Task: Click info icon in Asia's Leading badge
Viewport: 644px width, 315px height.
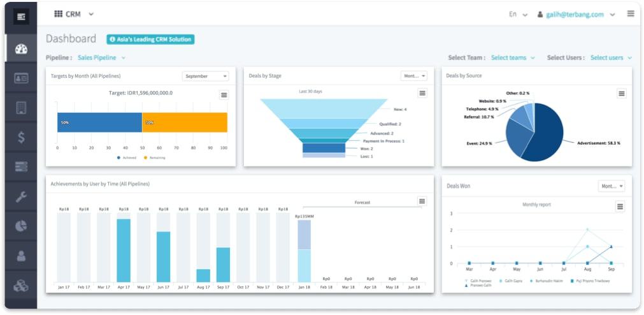Action: click(x=112, y=40)
